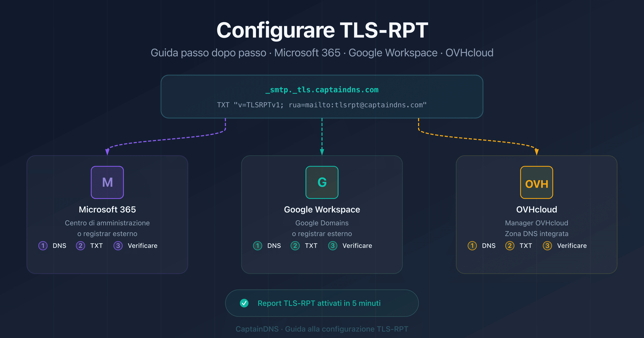The image size is (644, 338).
Task: Click TXT label in Microsoft 365 card
Action: [x=96, y=246]
